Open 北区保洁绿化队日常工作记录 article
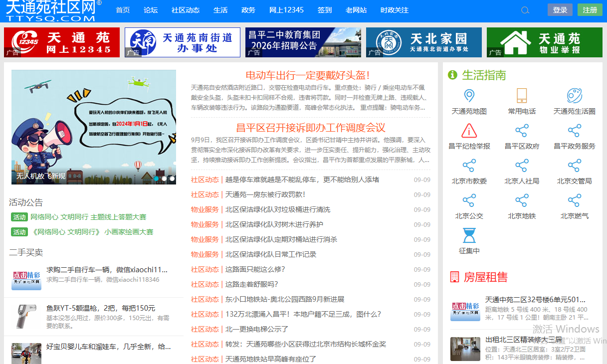 [x=271, y=254]
